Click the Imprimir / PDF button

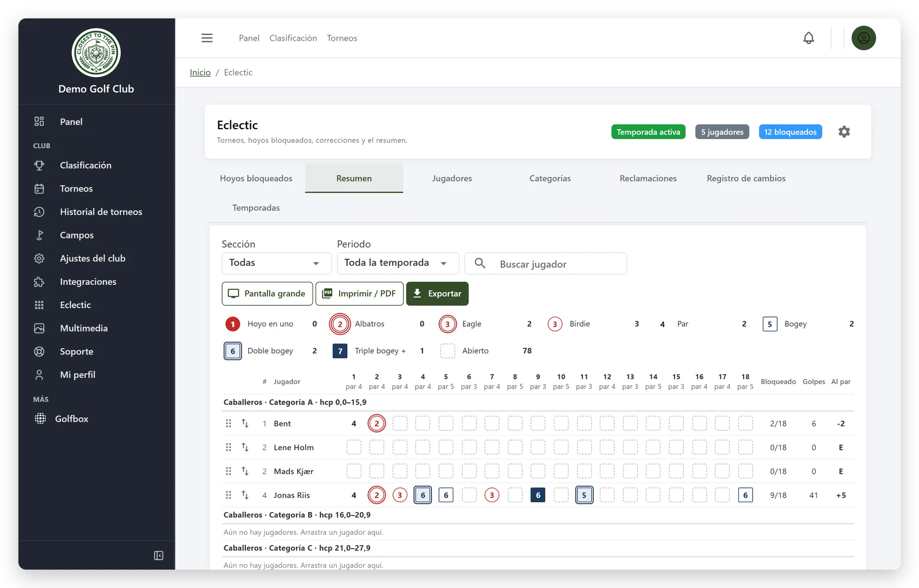click(x=359, y=293)
